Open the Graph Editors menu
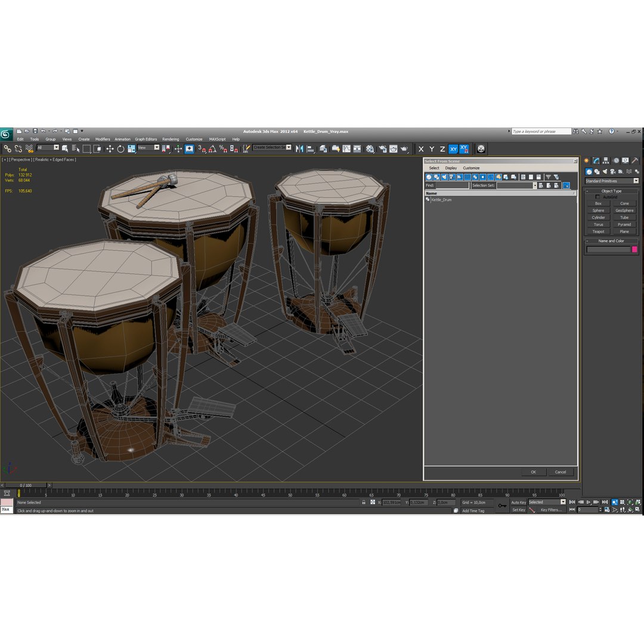Screen dimensions: 644x644 pyautogui.click(x=146, y=139)
